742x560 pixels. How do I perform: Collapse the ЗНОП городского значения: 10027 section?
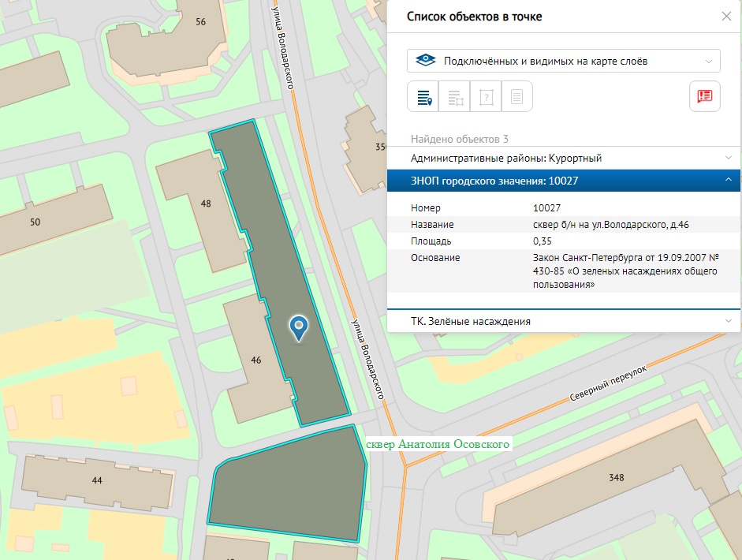(x=564, y=181)
